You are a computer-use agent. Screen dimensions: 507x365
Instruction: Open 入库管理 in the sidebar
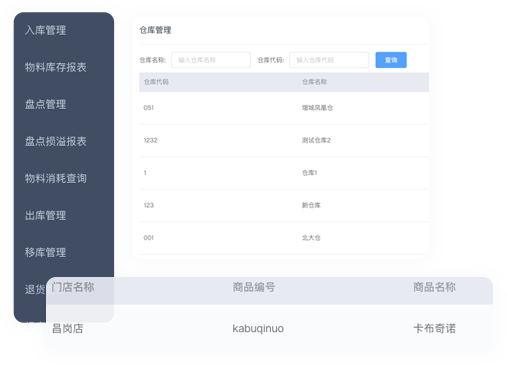(x=46, y=30)
